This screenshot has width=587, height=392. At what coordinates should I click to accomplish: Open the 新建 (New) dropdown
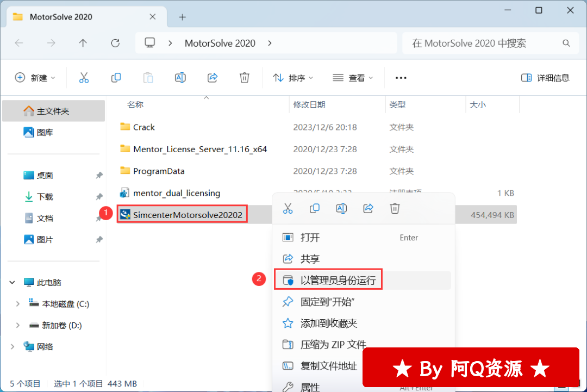point(35,78)
